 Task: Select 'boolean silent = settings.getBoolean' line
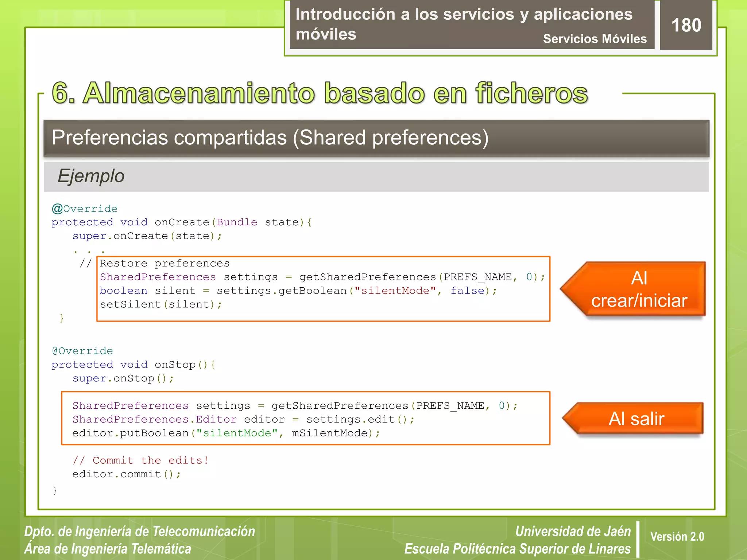tap(298, 291)
